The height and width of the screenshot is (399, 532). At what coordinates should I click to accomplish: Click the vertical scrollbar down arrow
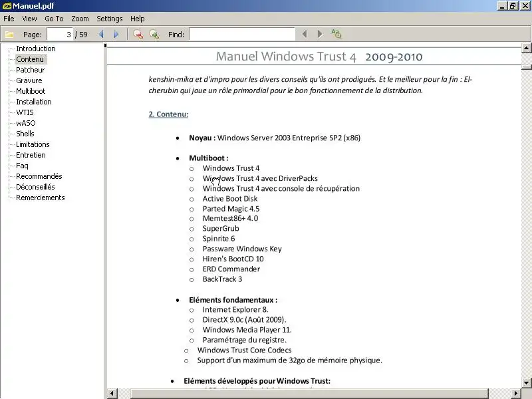[x=526, y=382]
